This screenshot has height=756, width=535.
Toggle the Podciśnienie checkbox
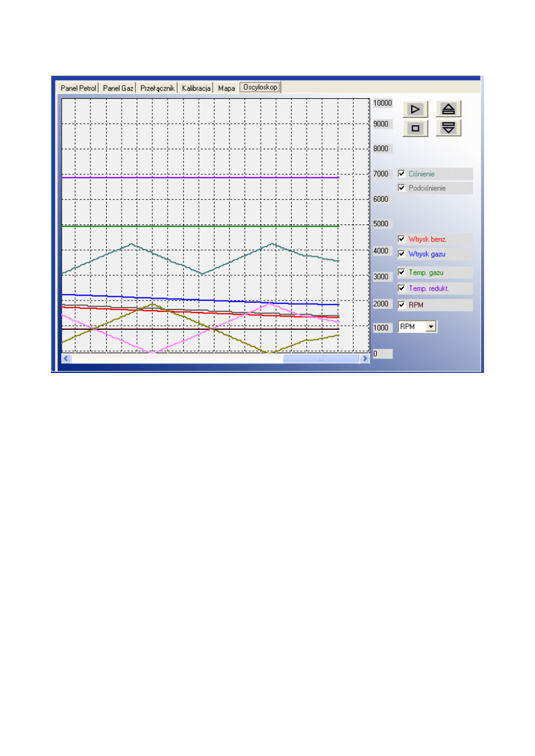coord(402,188)
